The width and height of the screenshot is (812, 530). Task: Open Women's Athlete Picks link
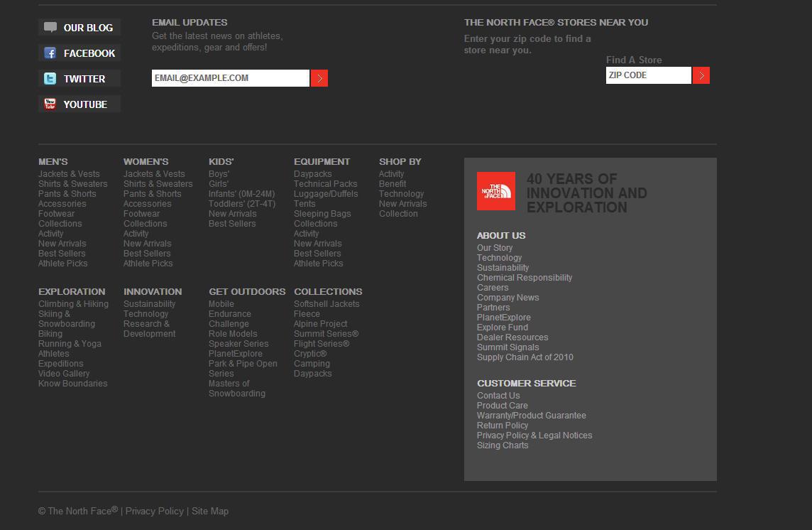(148, 264)
